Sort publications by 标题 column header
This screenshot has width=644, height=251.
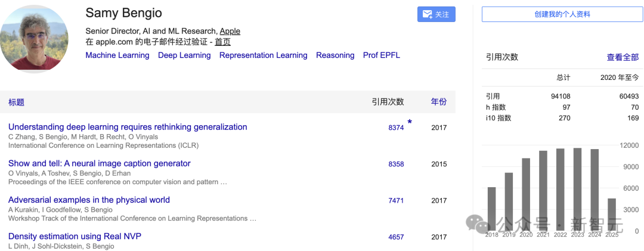pyautogui.click(x=17, y=103)
